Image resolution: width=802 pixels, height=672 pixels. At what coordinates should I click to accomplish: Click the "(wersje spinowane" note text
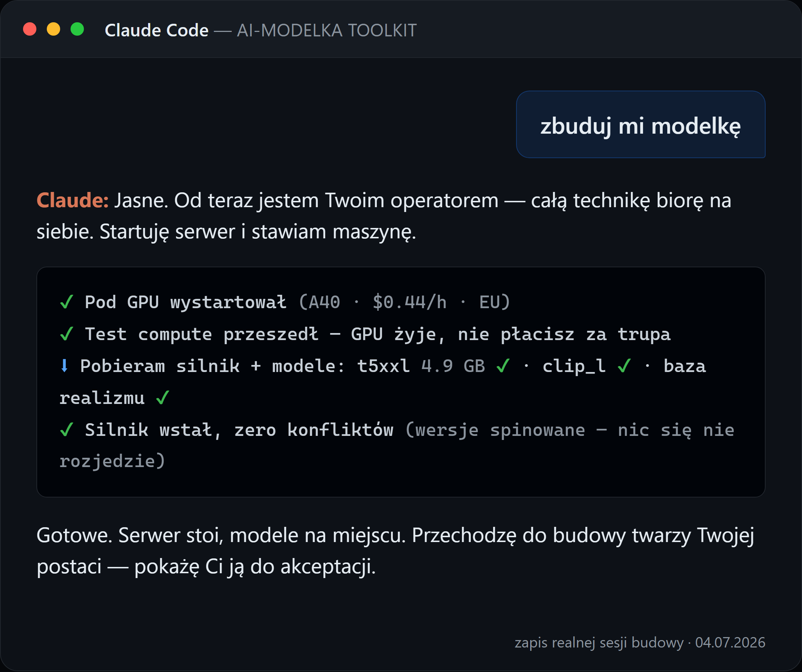tap(495, 430)
